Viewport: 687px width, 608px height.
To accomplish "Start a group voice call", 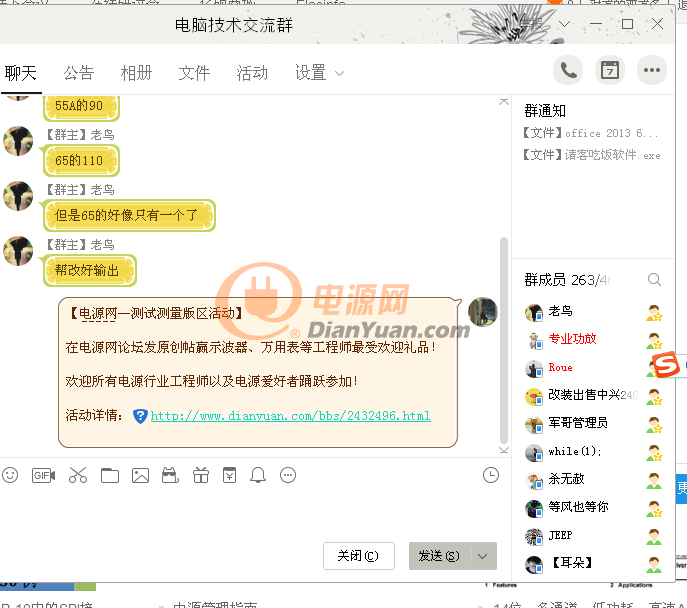I will coord(568,70).
